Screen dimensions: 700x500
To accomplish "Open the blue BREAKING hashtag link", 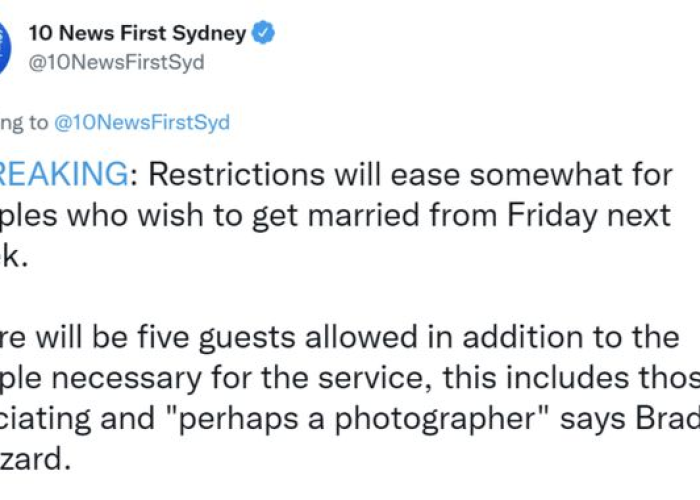I will [65, 174].
